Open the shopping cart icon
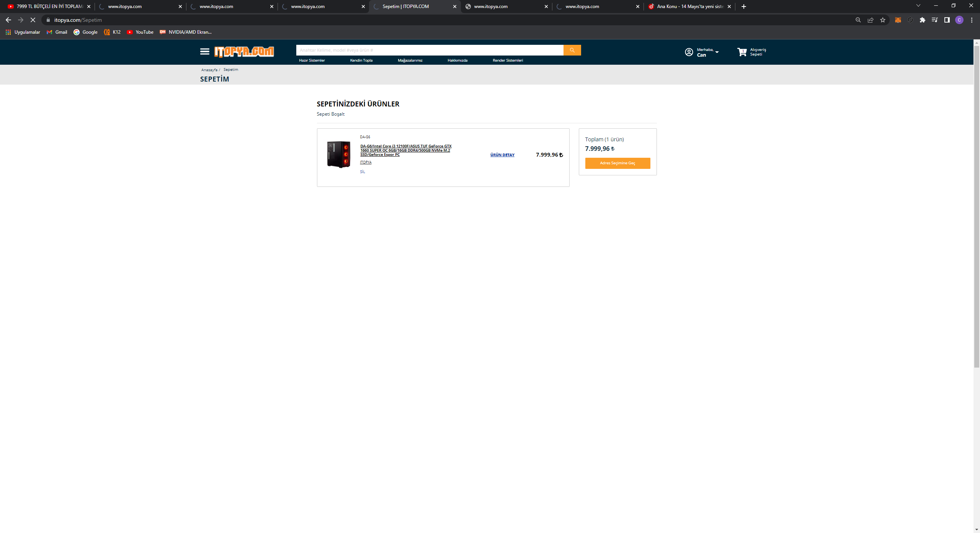Viewport: 980px width, 533px height. 742,52
